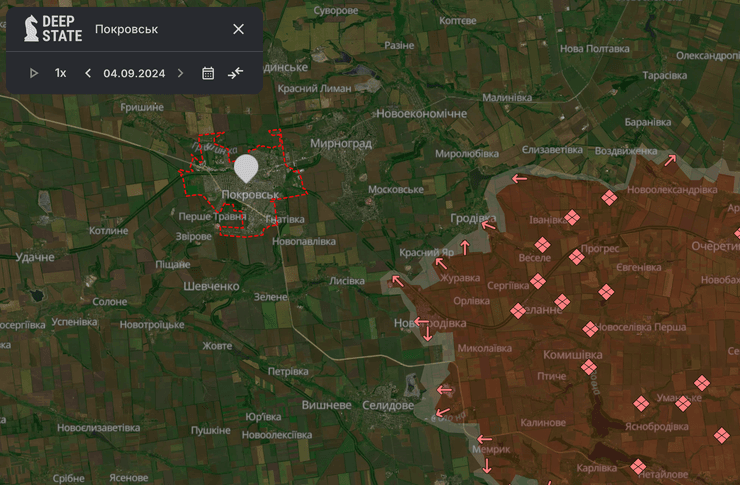The image size is (740, 485).
Task: Go to previous date with left chevron
Action: tap(88, 73)
